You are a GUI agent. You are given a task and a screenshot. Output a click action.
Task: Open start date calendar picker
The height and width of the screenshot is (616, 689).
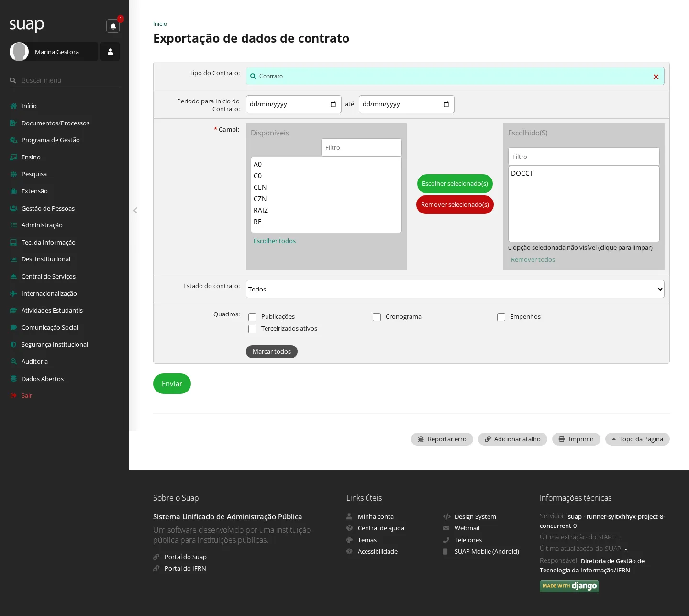pyautogui.click(x=333, y=104)
